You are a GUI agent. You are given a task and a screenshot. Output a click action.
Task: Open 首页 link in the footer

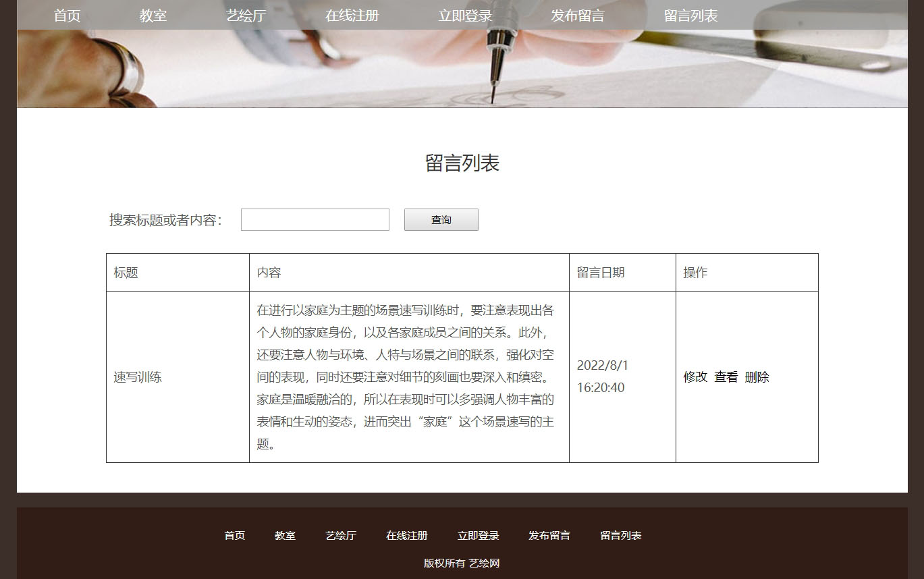click(x=235, y=536)
